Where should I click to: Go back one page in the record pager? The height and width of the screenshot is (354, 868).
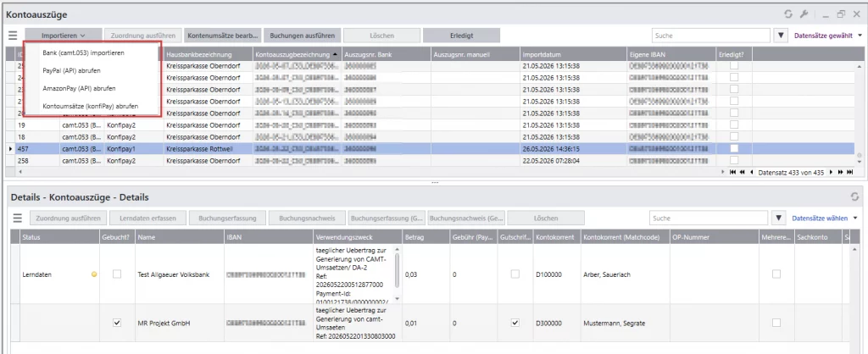[x=743, y=172]
